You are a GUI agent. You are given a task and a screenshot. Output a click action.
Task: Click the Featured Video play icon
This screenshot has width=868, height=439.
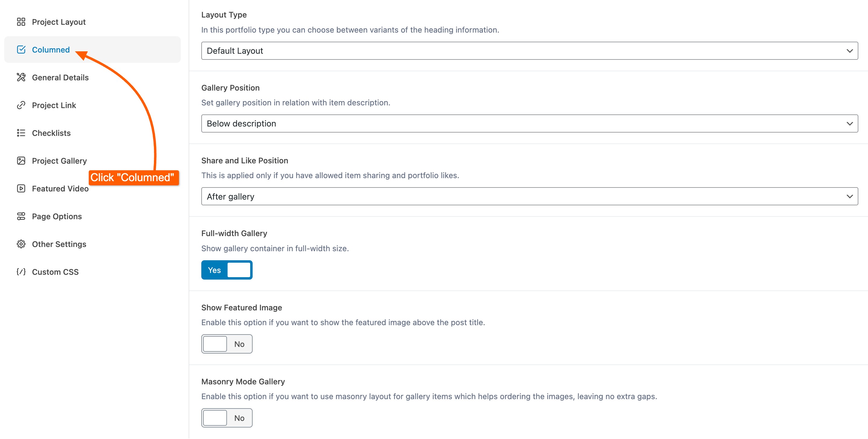[x=21, y=188]
